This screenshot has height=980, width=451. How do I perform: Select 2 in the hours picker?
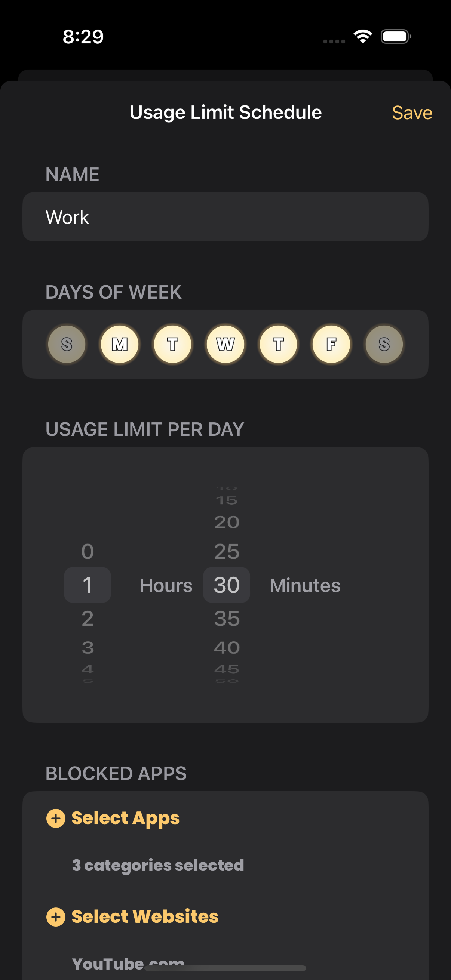(88, 619)
